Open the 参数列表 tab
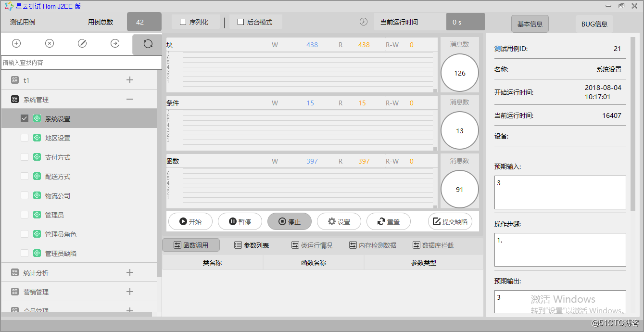The width and height of the screenshot is (644, 332). [252, 245]
